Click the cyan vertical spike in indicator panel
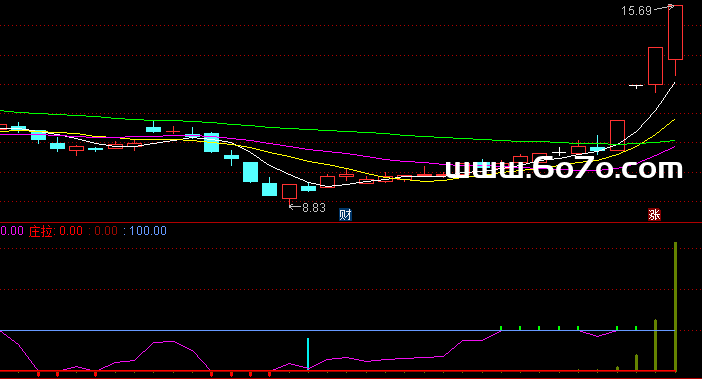The width and height of the screenshot is (702, 379). click(x=308, y=353)
